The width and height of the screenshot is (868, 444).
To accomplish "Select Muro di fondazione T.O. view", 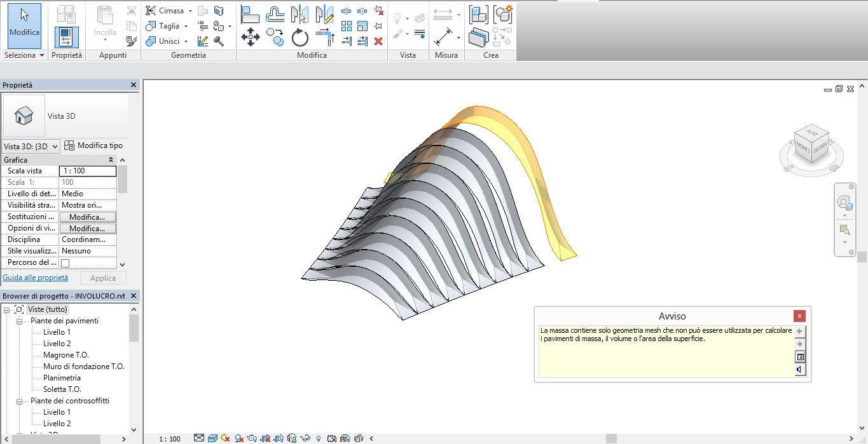I will point(84,367).
